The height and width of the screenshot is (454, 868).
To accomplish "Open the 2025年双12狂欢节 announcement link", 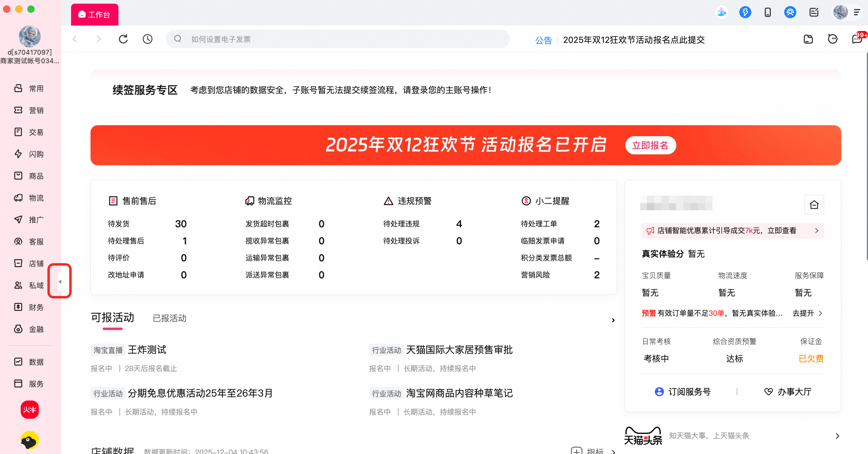I will coord(634,40).
